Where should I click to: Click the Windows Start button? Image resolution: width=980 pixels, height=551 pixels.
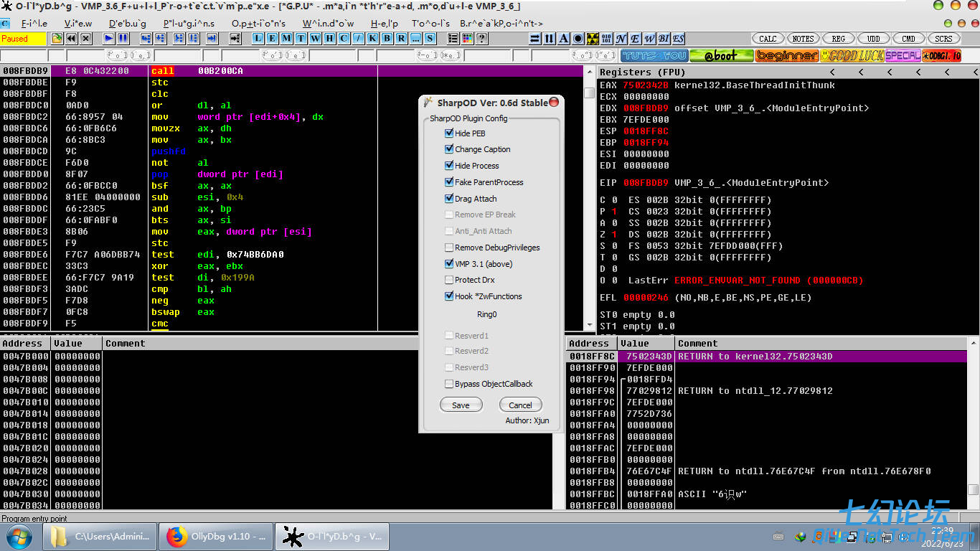click(18, 536)
